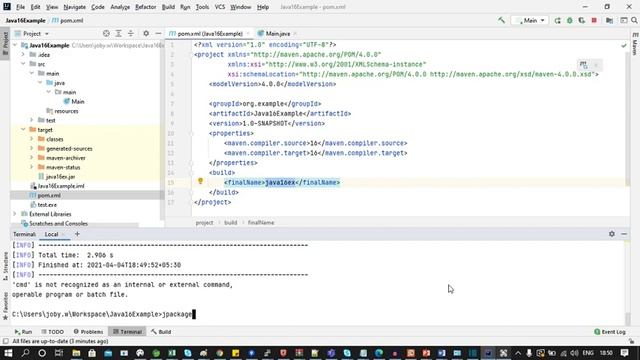Screen dimensions: 640x360
Task: Expand the generated-sources folder
Action: pyautogui.click(x=32, y=148)
